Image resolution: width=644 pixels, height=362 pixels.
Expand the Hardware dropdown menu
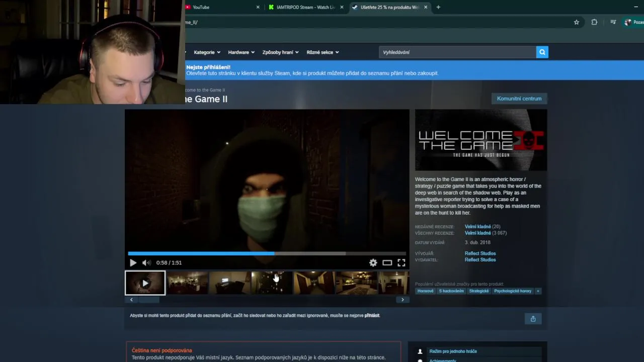[241, 52]
